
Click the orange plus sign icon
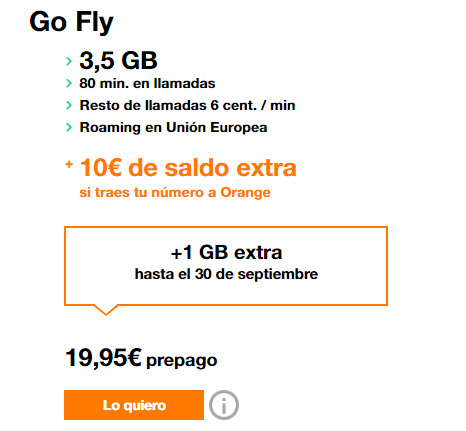click(x=69, y=164)
